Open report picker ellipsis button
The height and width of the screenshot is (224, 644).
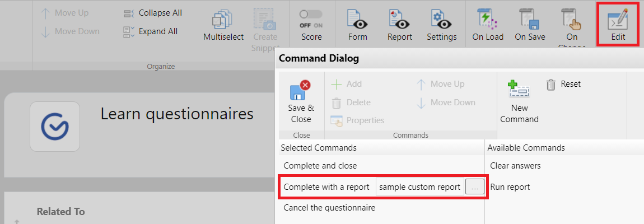coord(474,187)
